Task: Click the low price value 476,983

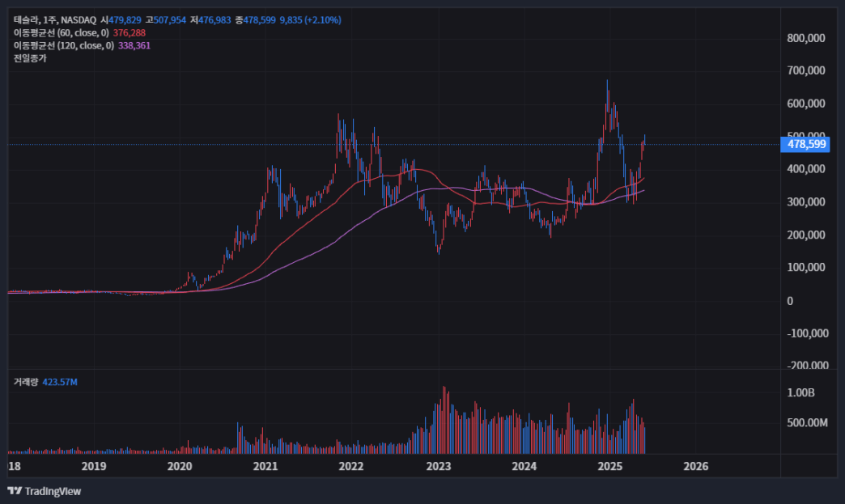Action: [214, 20]
